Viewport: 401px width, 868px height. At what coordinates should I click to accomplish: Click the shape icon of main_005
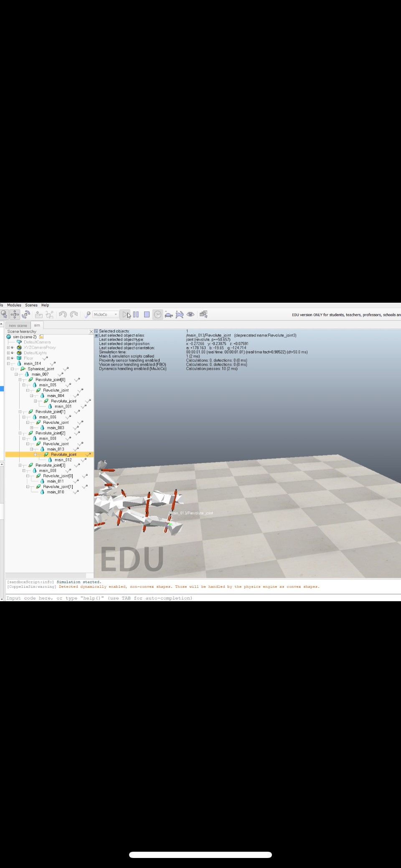click(35, 385)
